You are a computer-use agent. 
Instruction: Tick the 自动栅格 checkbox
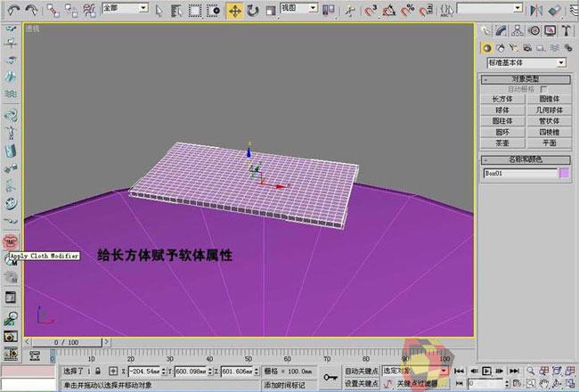(x=543, y=89)
